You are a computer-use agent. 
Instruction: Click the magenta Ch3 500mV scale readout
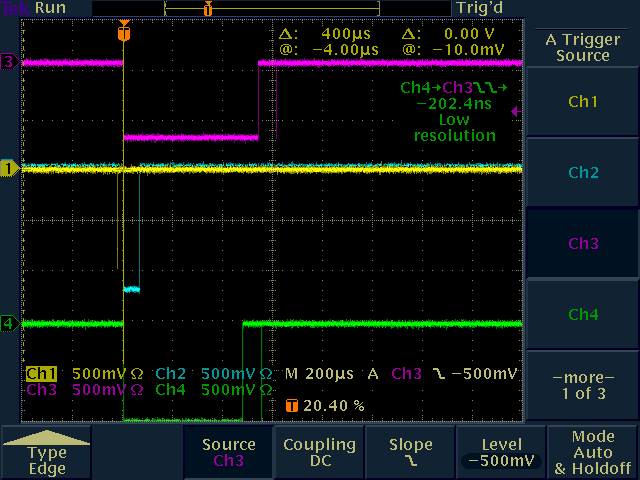point(85,390)
